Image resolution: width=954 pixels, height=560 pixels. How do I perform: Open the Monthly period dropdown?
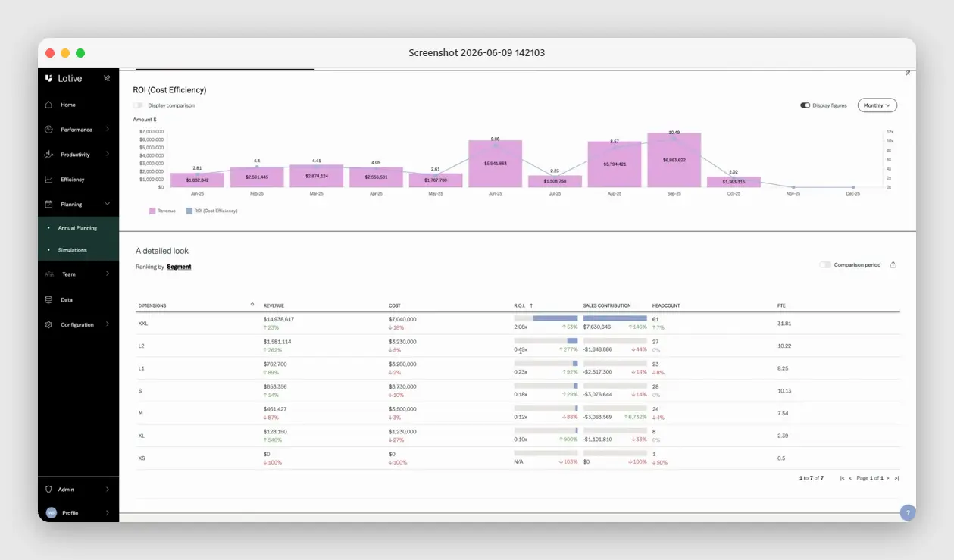877,105
